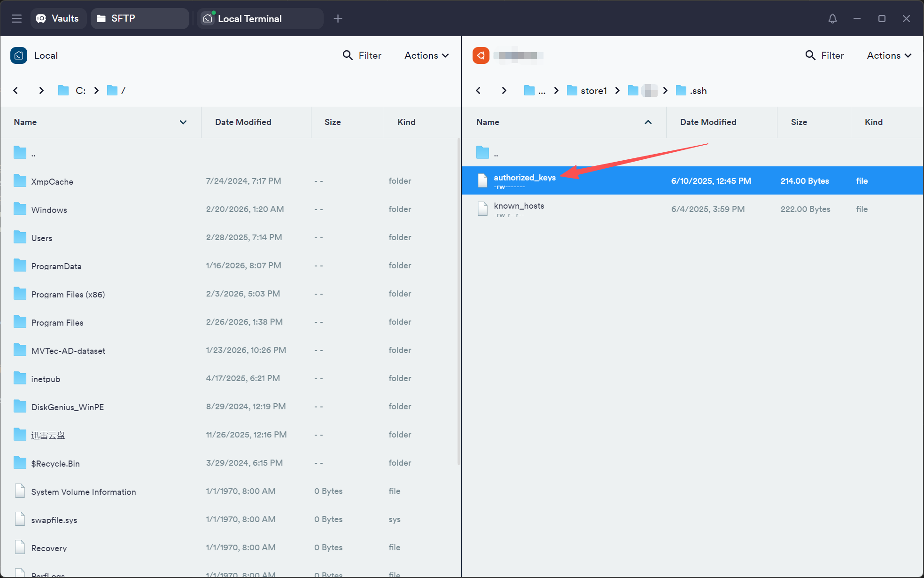Open Filter search in remote pane

pos(824,55)
